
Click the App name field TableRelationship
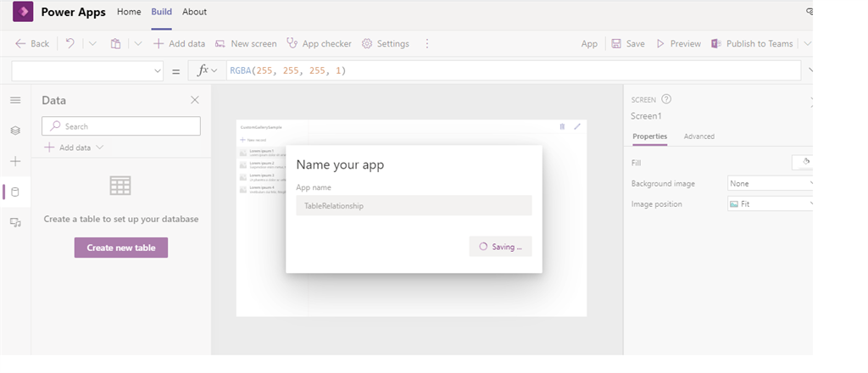[x=414, y=205]
